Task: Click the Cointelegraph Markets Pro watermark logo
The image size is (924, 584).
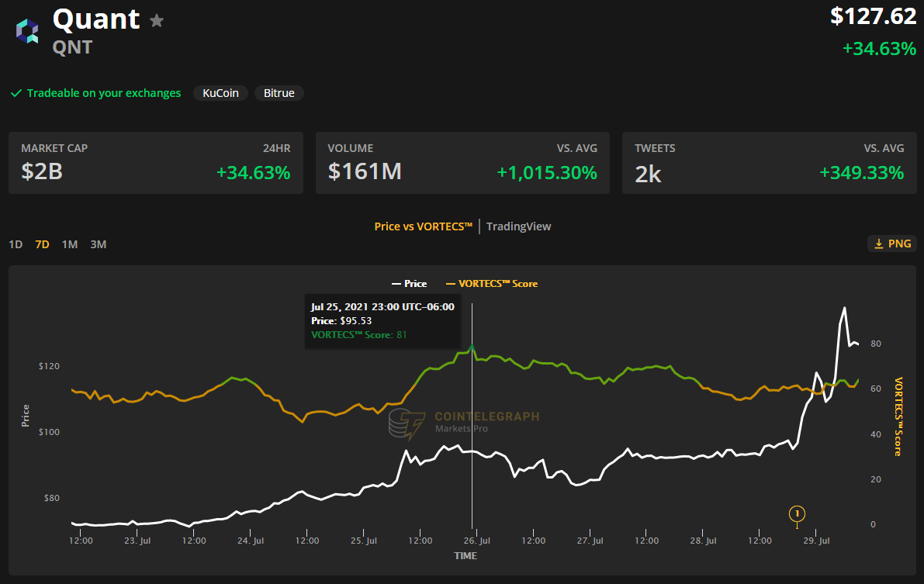Action: coord(407,426)
